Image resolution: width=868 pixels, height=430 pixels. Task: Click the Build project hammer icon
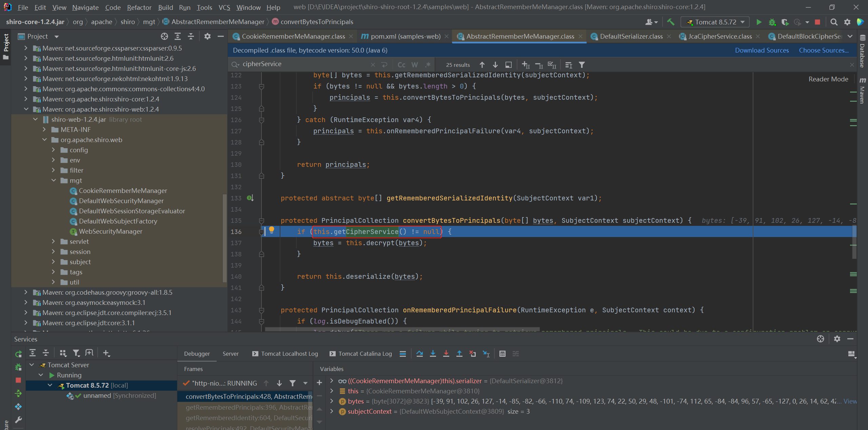click(x=670, y=22)
